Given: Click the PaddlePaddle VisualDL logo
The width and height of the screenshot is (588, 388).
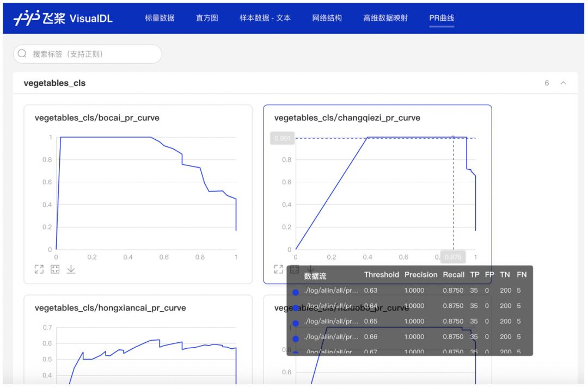Looking at the screenshot, I should point(63,18).
